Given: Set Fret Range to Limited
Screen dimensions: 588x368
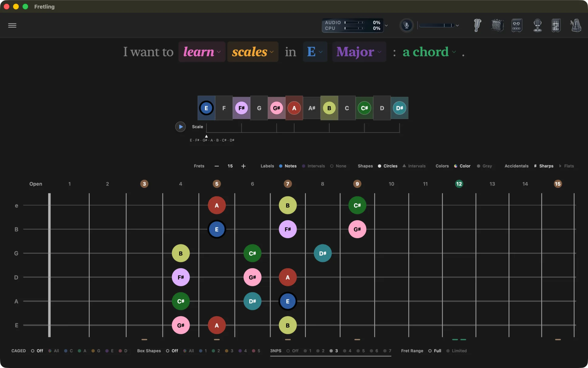Looking at the screenshot, I should pos(456,351).
